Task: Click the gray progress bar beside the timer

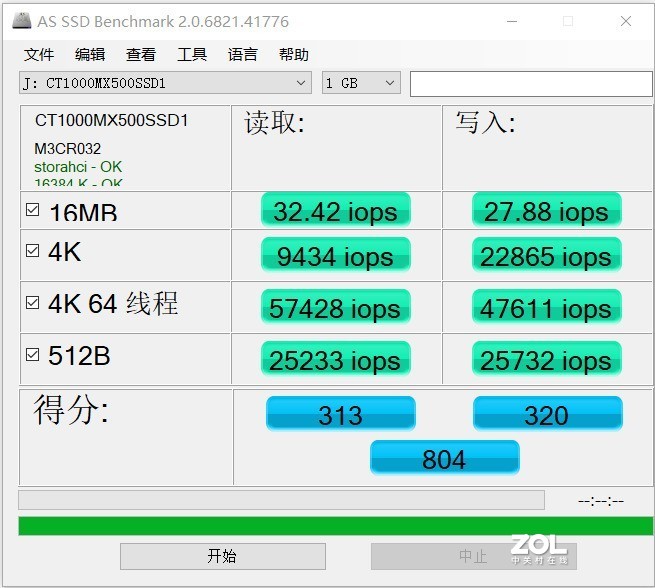Action: click(281, 500)
